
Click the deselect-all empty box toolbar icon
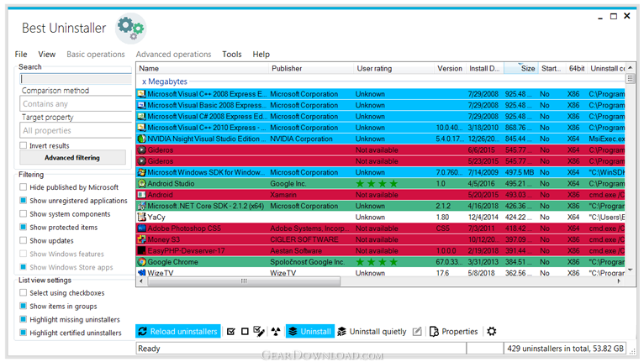(x=245, y=331)
